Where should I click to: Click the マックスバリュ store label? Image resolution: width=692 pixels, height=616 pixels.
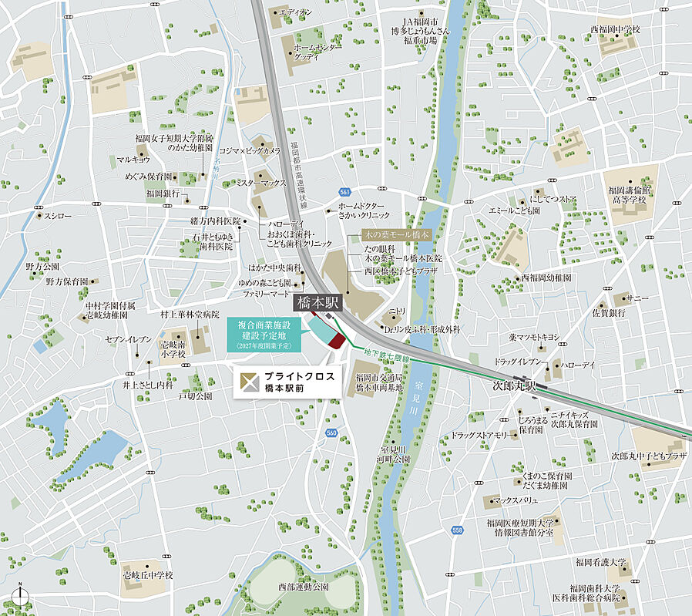(x=516, y=500)
